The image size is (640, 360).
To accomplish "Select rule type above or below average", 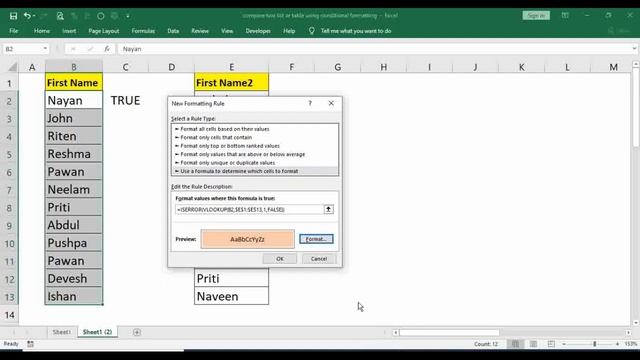I will (x=255, y=154).
